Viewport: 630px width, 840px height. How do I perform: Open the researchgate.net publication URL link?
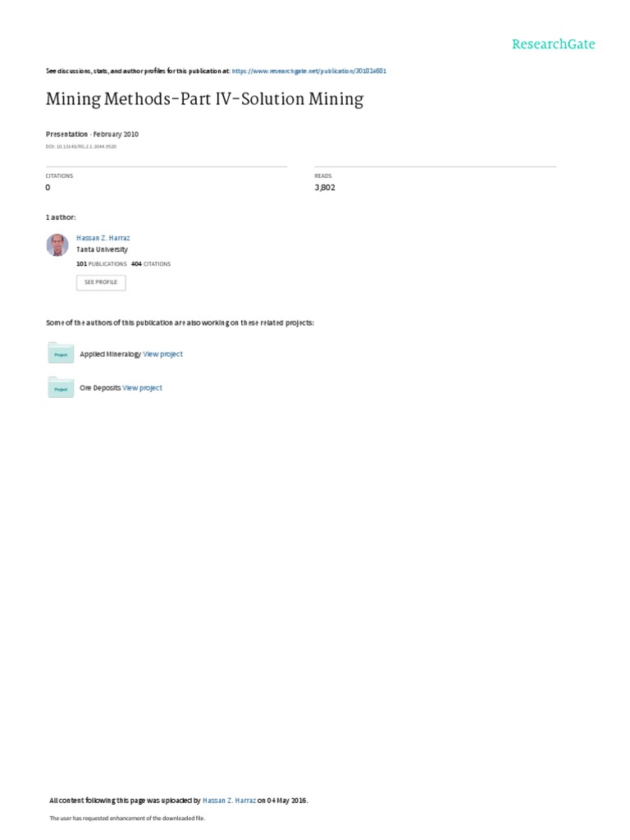click(x=309, y=71)
